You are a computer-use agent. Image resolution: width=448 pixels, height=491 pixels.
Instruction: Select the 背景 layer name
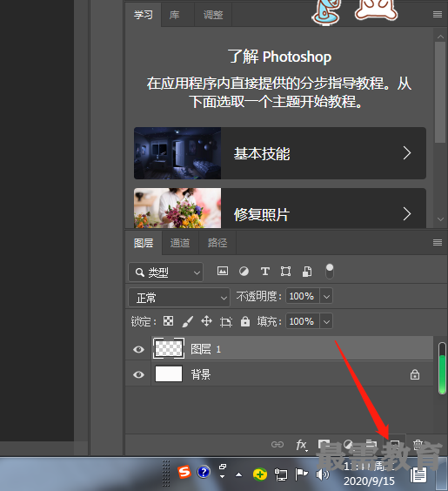(x=201, y=374)
